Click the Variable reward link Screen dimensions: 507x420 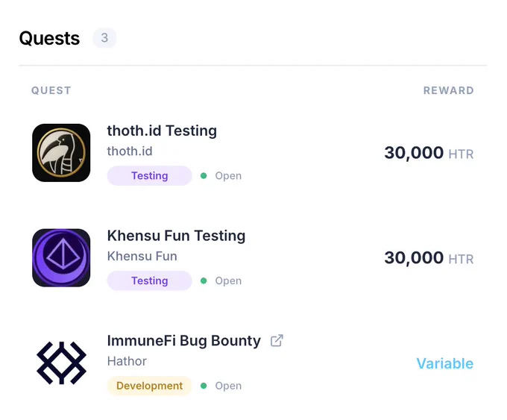(445, 363)
